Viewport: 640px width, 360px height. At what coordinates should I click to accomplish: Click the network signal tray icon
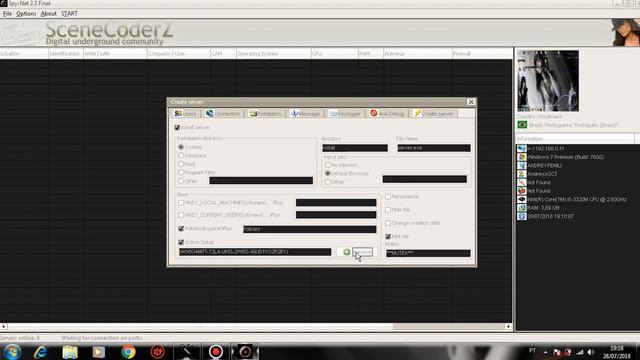(580, 352)
